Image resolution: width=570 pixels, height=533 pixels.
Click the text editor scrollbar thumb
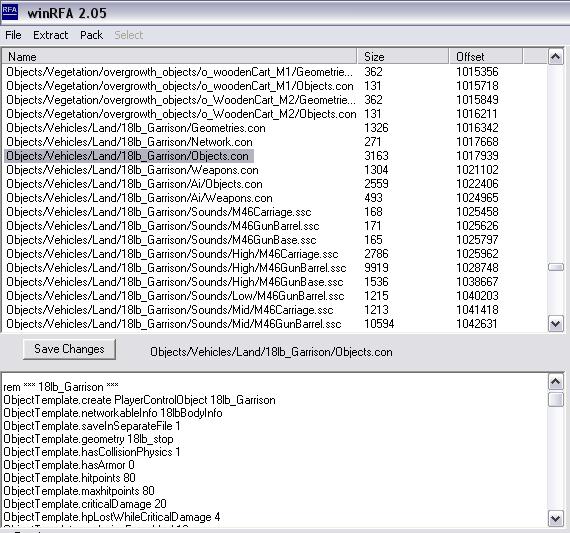(555, 399)
